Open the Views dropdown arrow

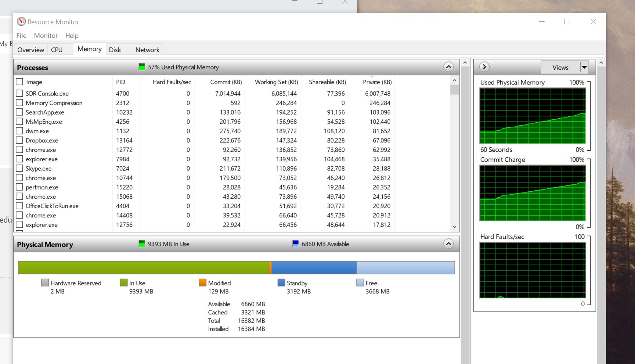click(x=584, y=67)
